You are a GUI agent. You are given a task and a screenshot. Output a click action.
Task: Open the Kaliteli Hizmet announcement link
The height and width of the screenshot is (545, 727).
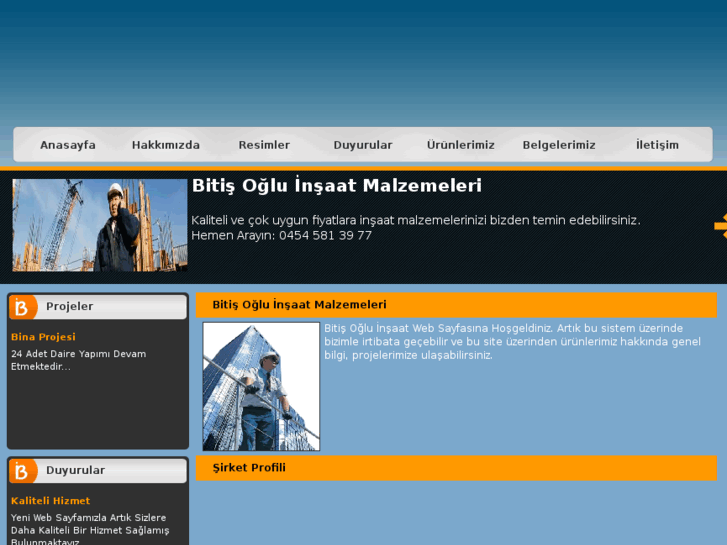pyautogui.click(x=51, y=500)
